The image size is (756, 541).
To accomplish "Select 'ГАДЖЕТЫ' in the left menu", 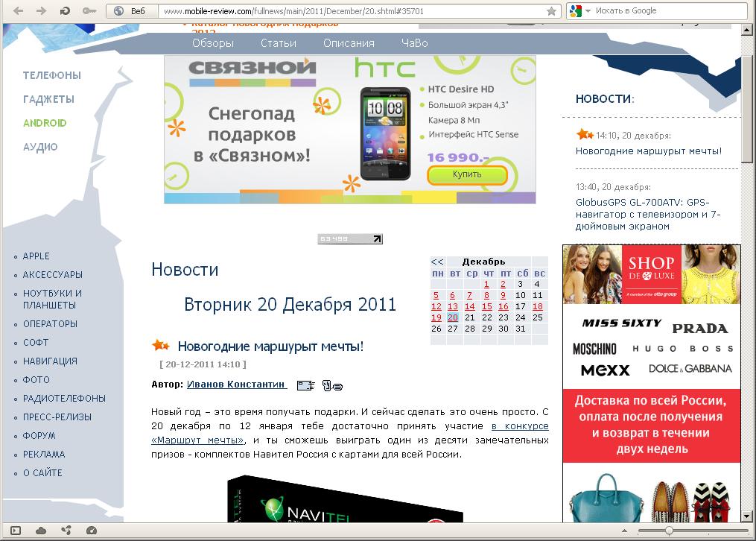I will (x=48, y=99).
